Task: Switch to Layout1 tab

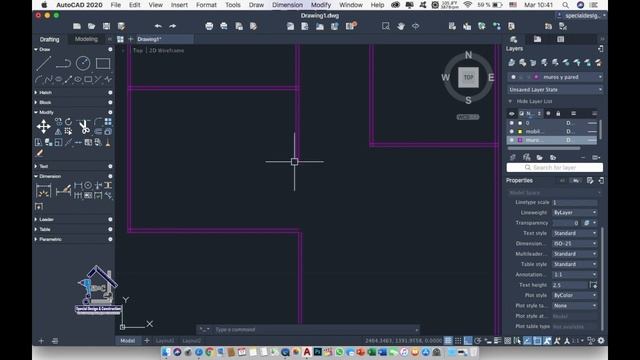Action: coord(165,340)
